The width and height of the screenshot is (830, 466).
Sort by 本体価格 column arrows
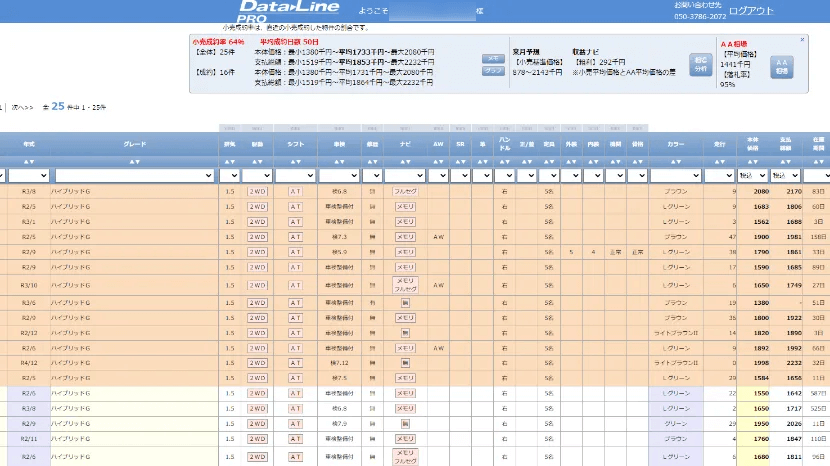pyautogui.click(x=761, y=161)
